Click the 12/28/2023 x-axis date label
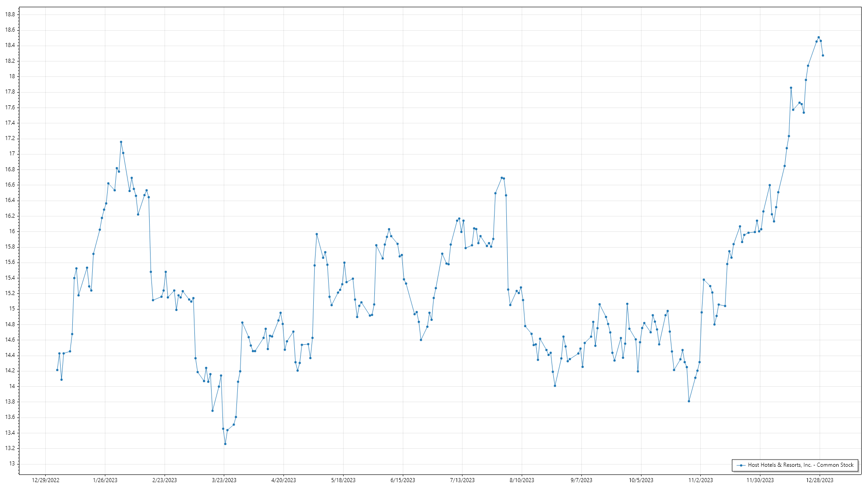868x488 pixels. [820, 480]
